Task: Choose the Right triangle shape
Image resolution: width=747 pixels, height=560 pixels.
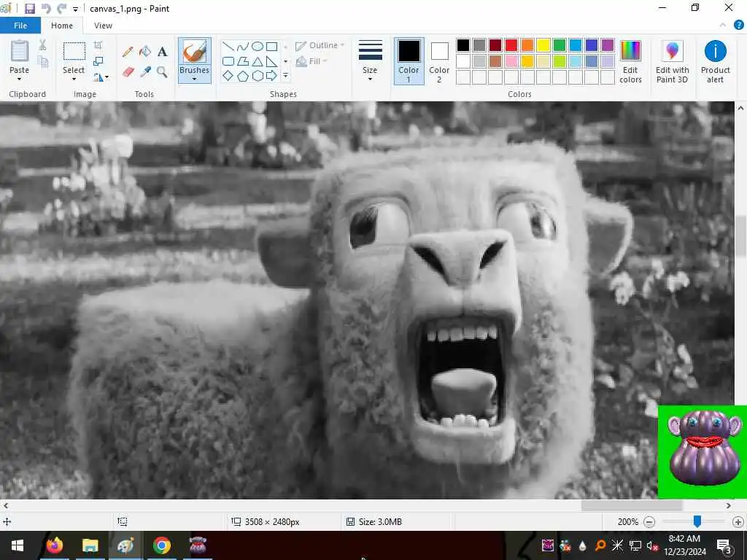Action: click(271, 61)
